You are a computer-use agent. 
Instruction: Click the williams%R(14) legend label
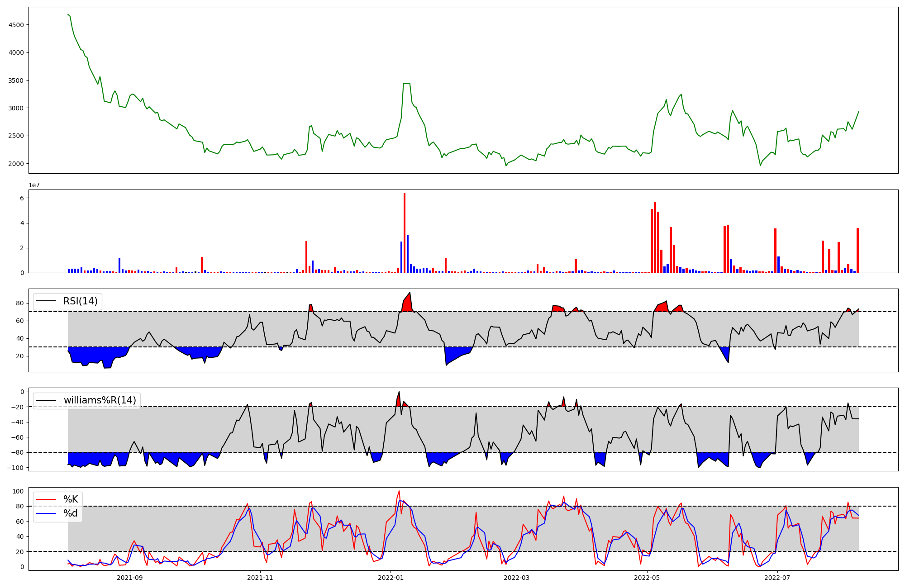tap(100, 400)
